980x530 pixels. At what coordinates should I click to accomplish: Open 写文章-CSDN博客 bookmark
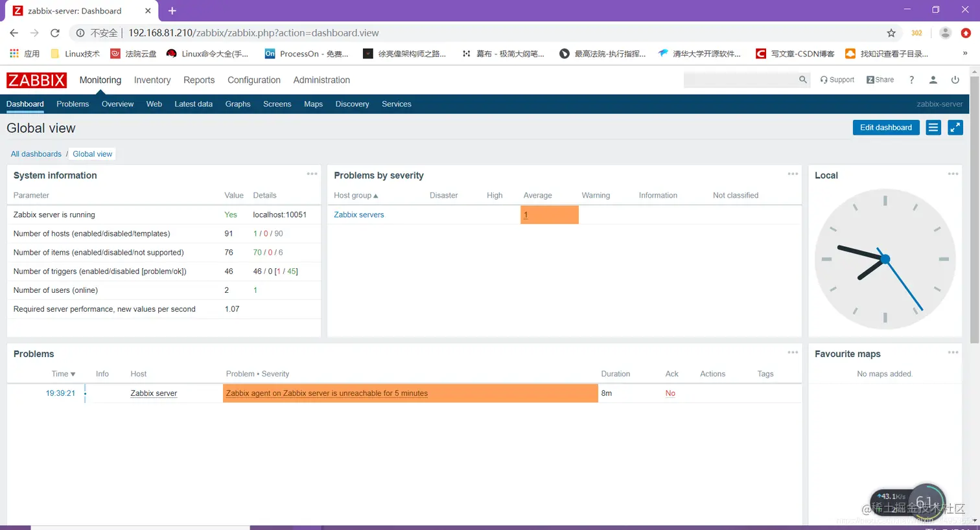795,54
